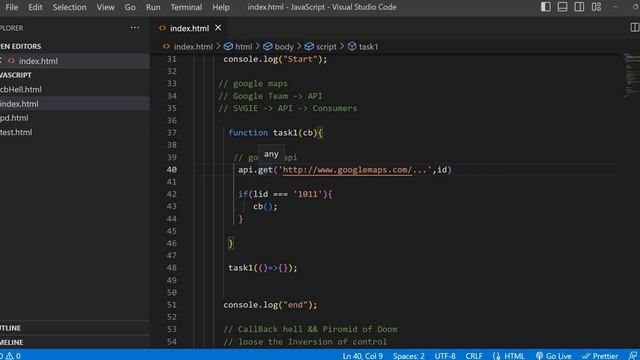The height and width of the screenshot is (360, 640).
Task: Open test.html in the explorer
Action: tap(75, 132)
